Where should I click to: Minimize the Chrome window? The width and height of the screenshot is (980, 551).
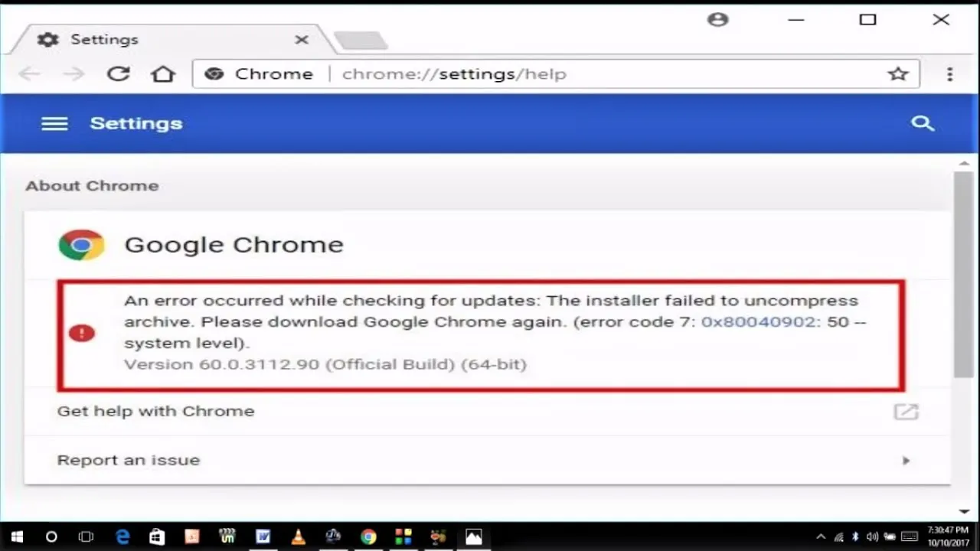[796, 20]
